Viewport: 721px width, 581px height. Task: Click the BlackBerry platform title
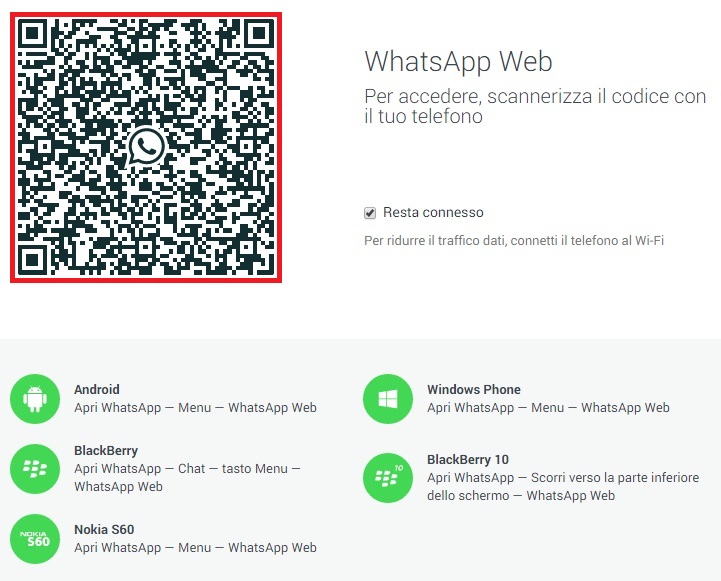click(x=106, y=450)
